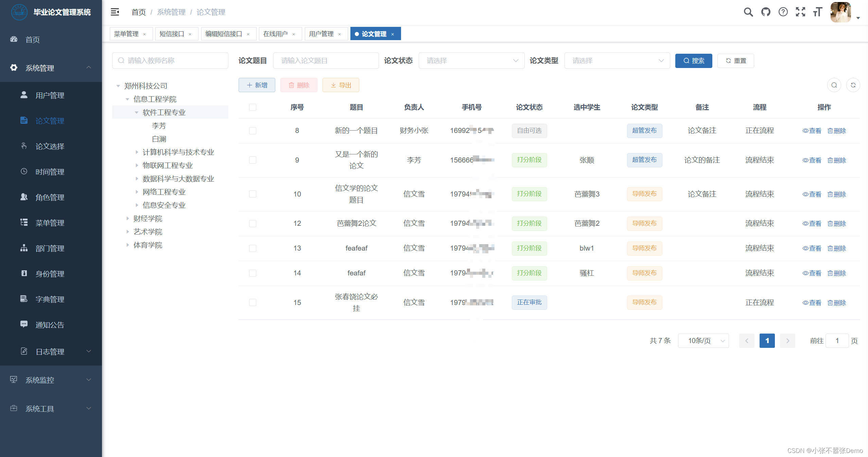Refresh the table with round refresh icon

point(853,85)
